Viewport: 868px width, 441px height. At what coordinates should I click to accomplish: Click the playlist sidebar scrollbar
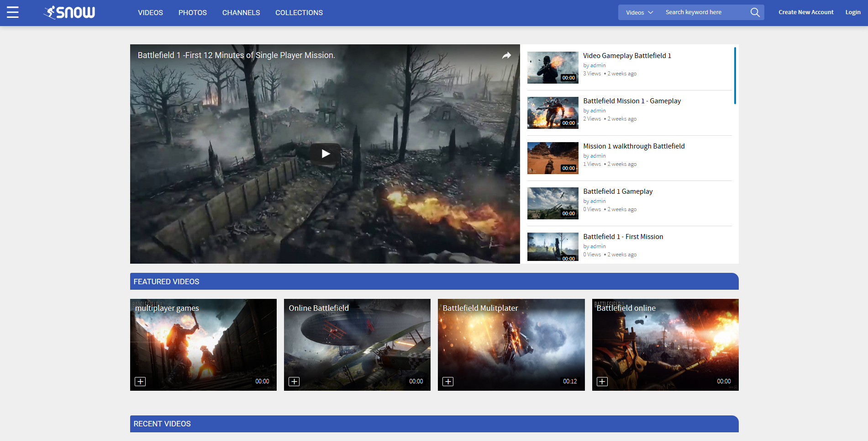point(735,75)
